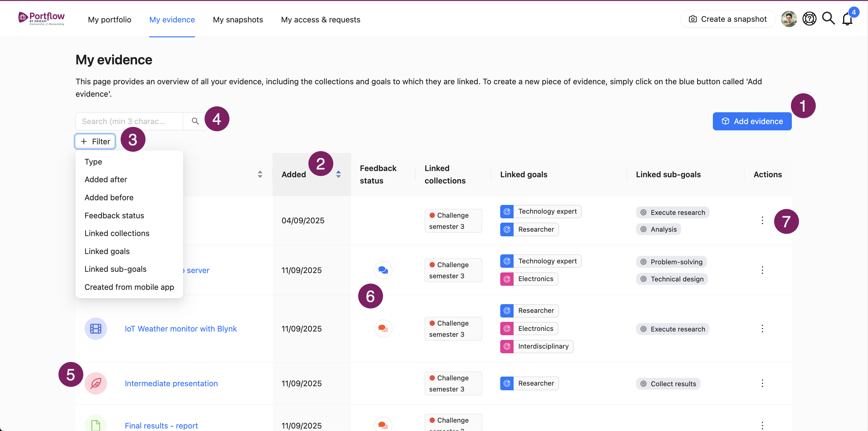Open user profile avatar
Viewport: 868px width, 431px height.
(789, 19)
